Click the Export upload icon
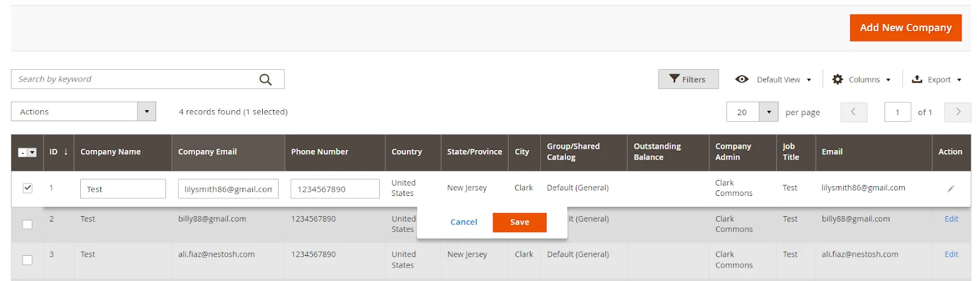The height and width of the screenshot is (281, 980). tap(917, 80)
